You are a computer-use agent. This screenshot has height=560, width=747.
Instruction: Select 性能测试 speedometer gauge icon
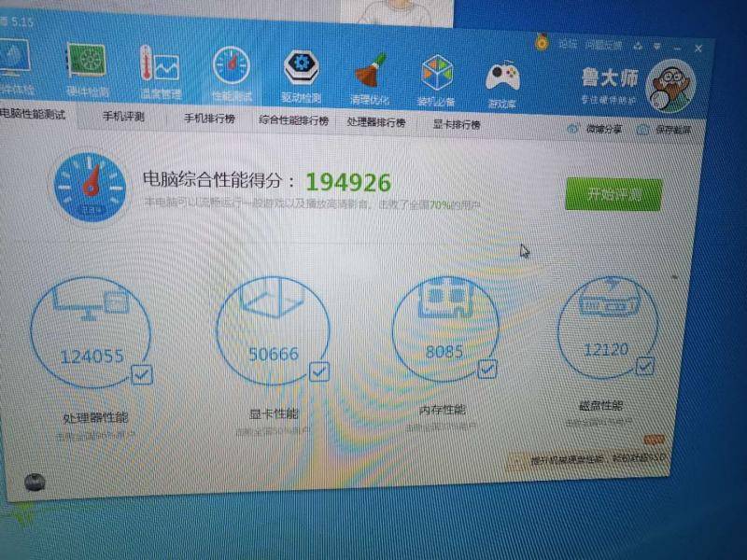click(x=231, y=64)
